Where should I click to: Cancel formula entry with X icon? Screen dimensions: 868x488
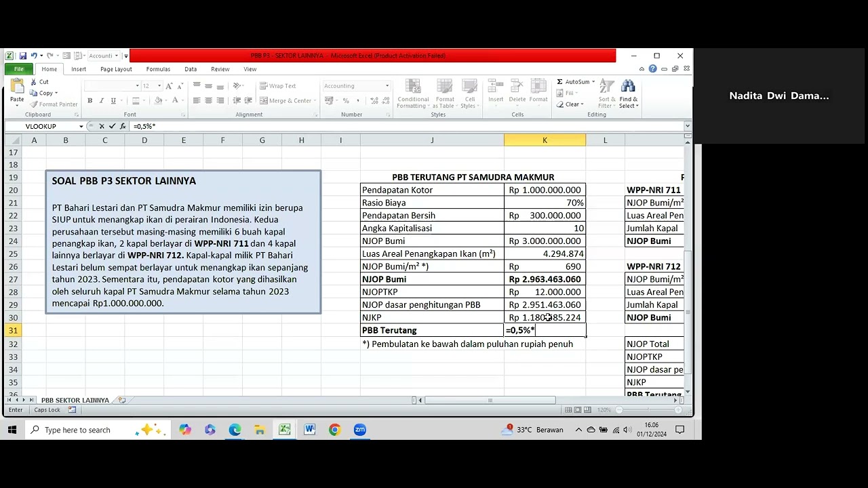tap(102, 126)
